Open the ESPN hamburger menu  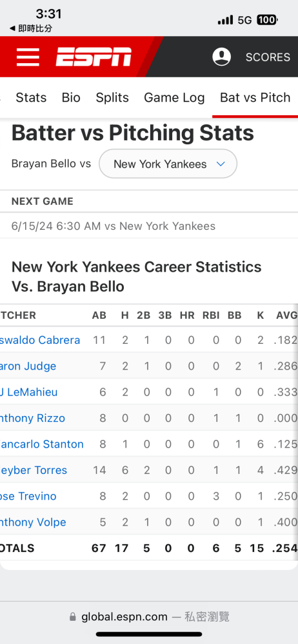28,57
